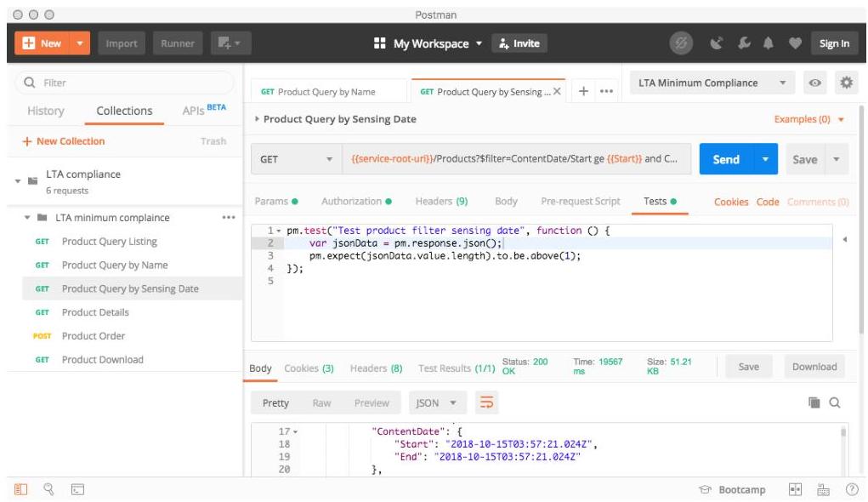Open the Runner
Viewport: 868px width, 502px height.
pyautogui.click(x=178, y=43)
